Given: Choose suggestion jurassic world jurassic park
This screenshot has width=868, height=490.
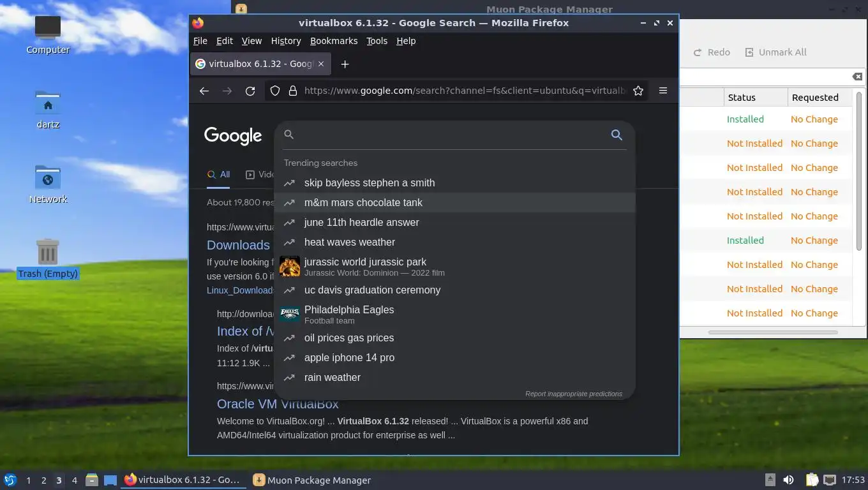Looking at the screenshot, I should [x=454, y=266].
